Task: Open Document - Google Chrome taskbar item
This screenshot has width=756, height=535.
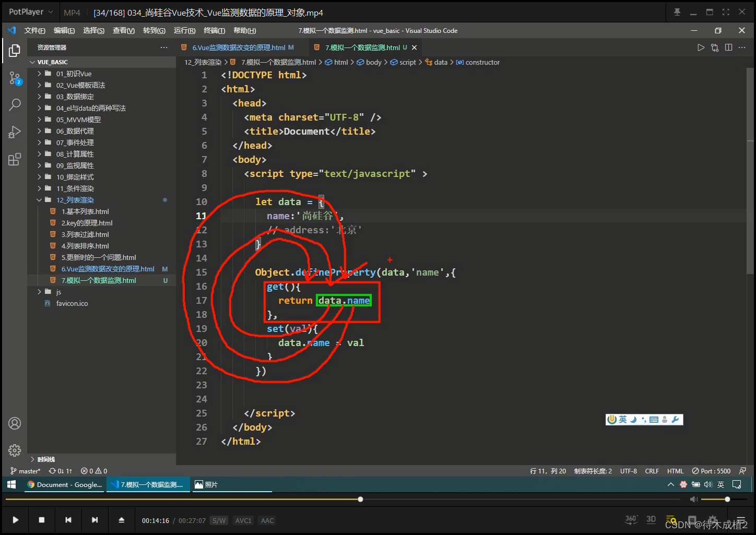Action: click(x=65, y=484)
